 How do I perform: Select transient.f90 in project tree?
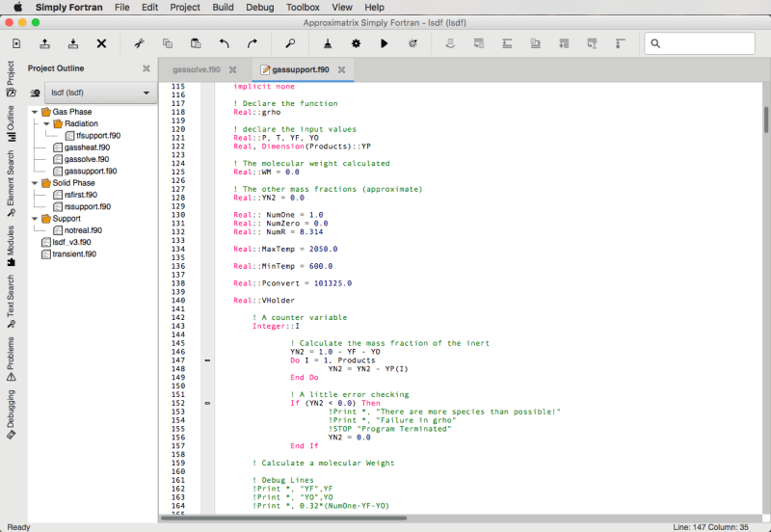click(x=68, y=253)
